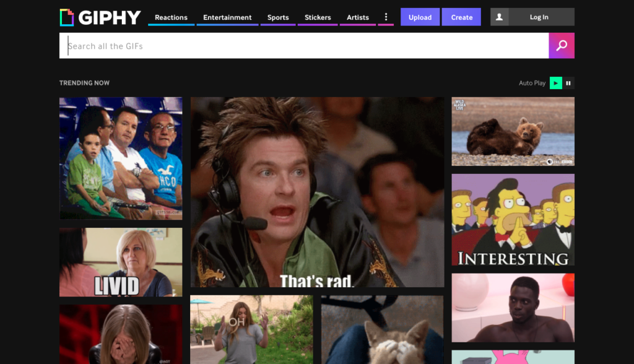
Task: Turn on Auto Play with play button
Action: 555,83
